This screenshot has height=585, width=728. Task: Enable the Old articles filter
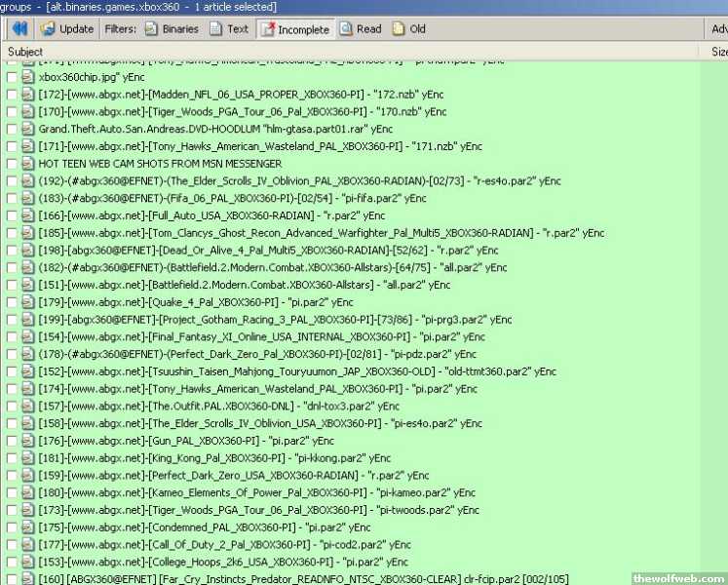[408, 29]
